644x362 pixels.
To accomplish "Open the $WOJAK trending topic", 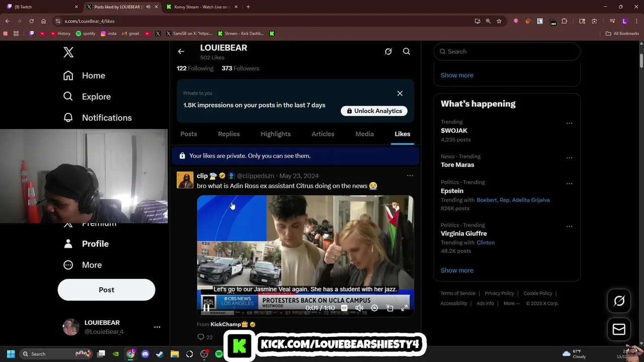I will [x=454, y=131].
